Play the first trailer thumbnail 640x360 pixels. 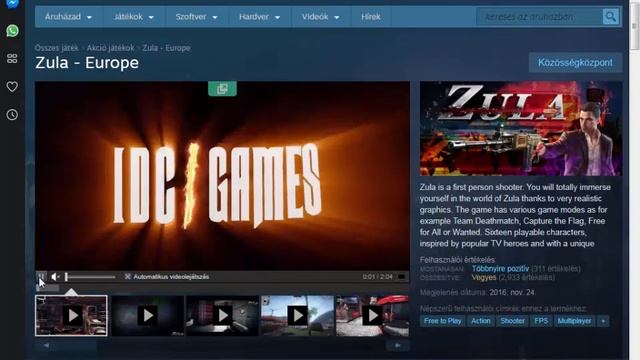(71, 316)
